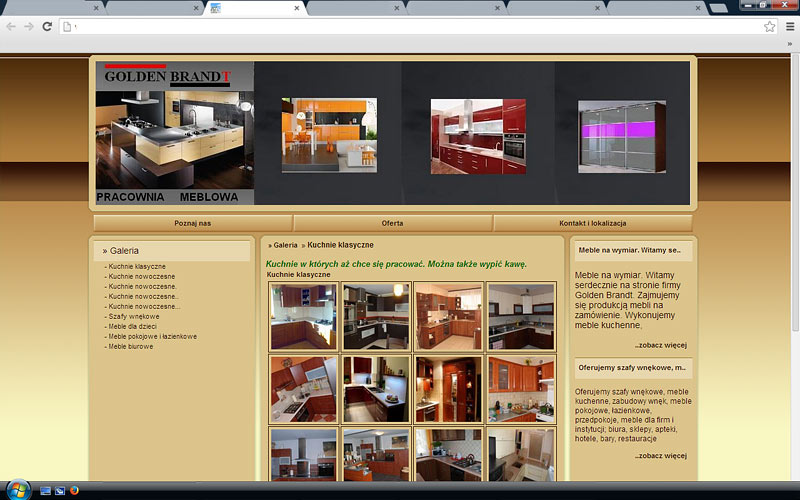Viewport: 800px width, 500px height.
Task: Go to Kontakt i lokalizacja
Action: click(592, 223)
